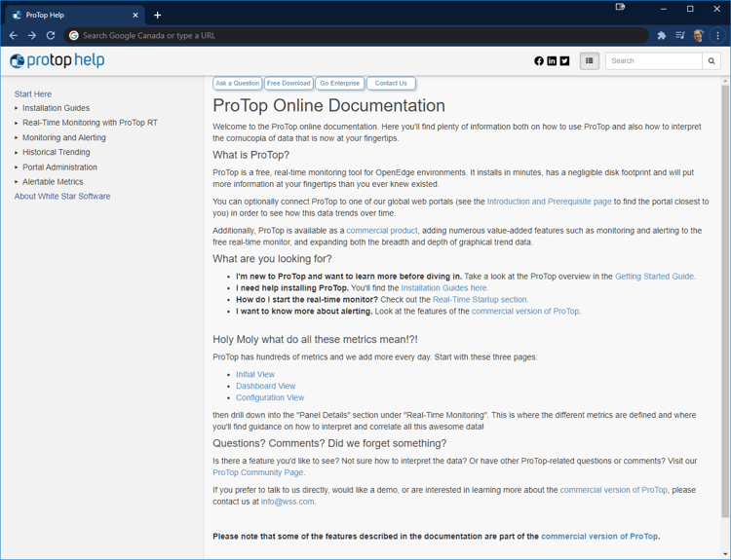Screen dimensions: 731x560
Task: Open About White Star Software
Action: (x=62, y=196)
